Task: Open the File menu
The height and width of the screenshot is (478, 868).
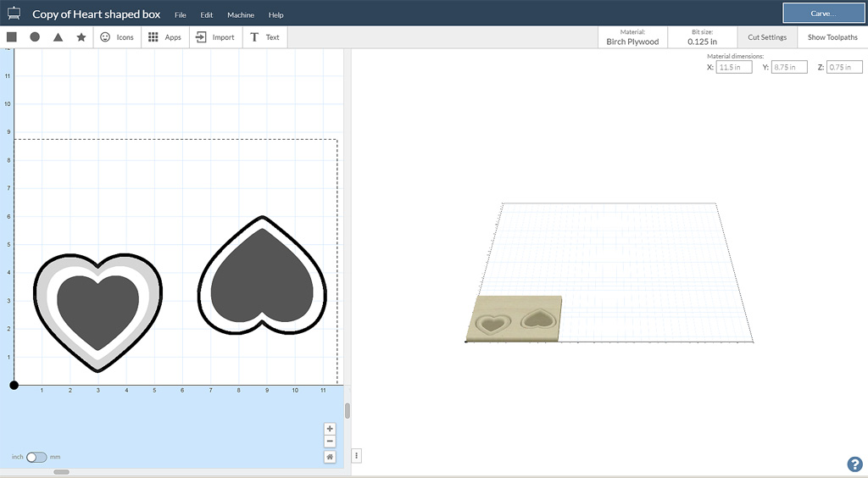Action: point(181,15)
